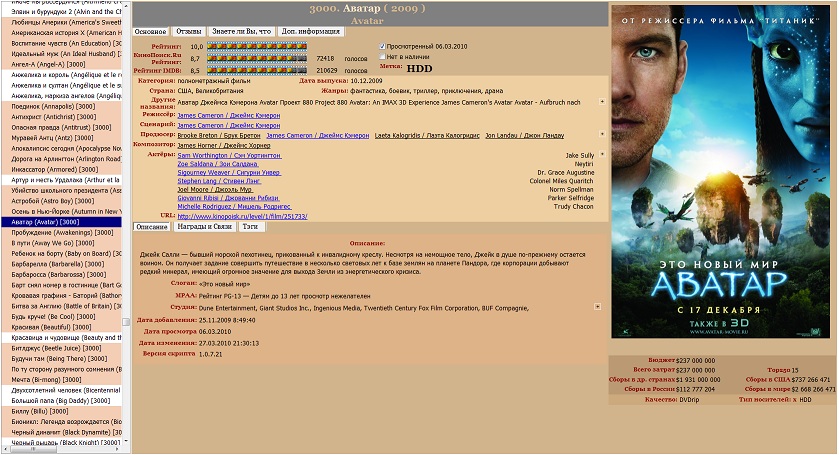Open producer James Cameron link
The image size is (839, 455).
pos(318,135)
